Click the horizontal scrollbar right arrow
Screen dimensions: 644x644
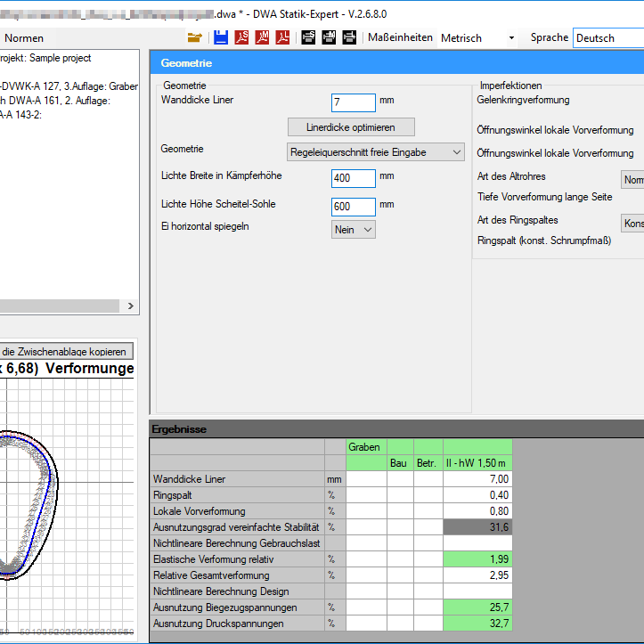point(130,306)
